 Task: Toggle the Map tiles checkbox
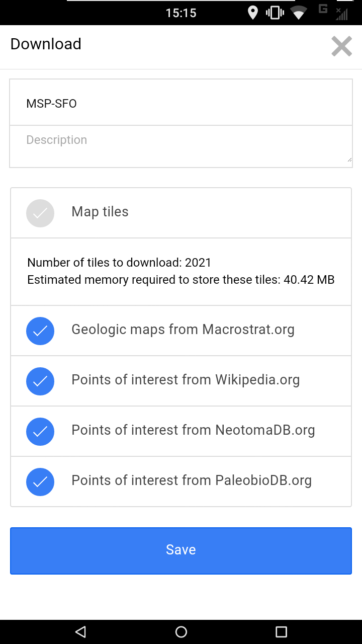pos(40,213)
